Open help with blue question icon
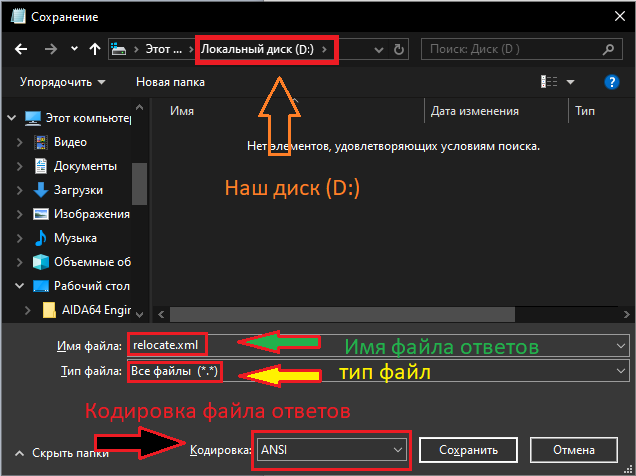Screen dimensions: 636x476 (612, 82)
